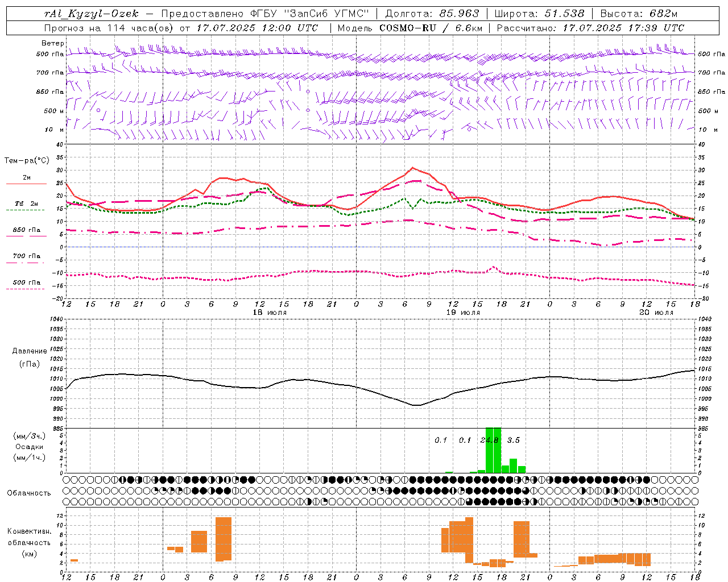
Task: Click 700 гПа in the temperature legend
Action: [x=27, y=256]
